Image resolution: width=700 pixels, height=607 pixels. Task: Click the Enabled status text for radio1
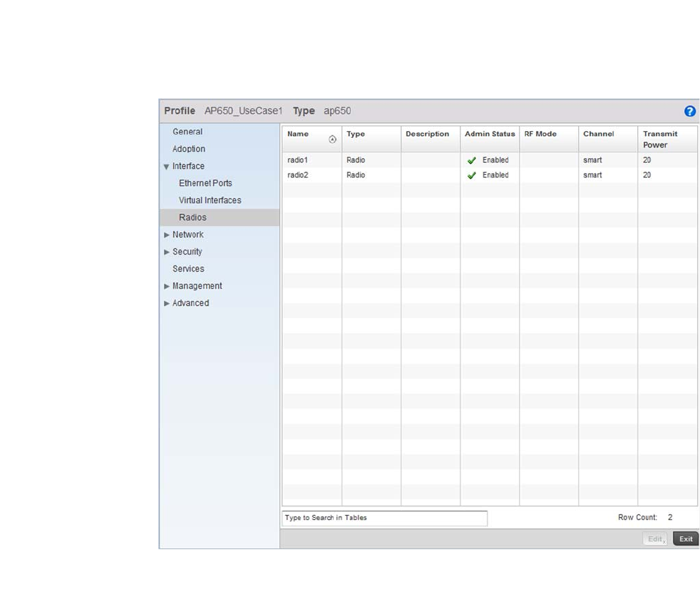495,160
